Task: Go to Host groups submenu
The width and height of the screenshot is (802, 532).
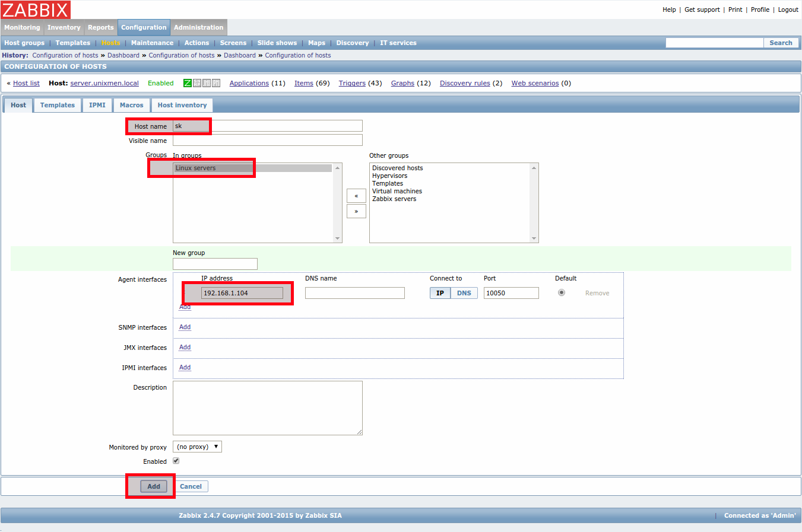Action: [x=24, y=43]
